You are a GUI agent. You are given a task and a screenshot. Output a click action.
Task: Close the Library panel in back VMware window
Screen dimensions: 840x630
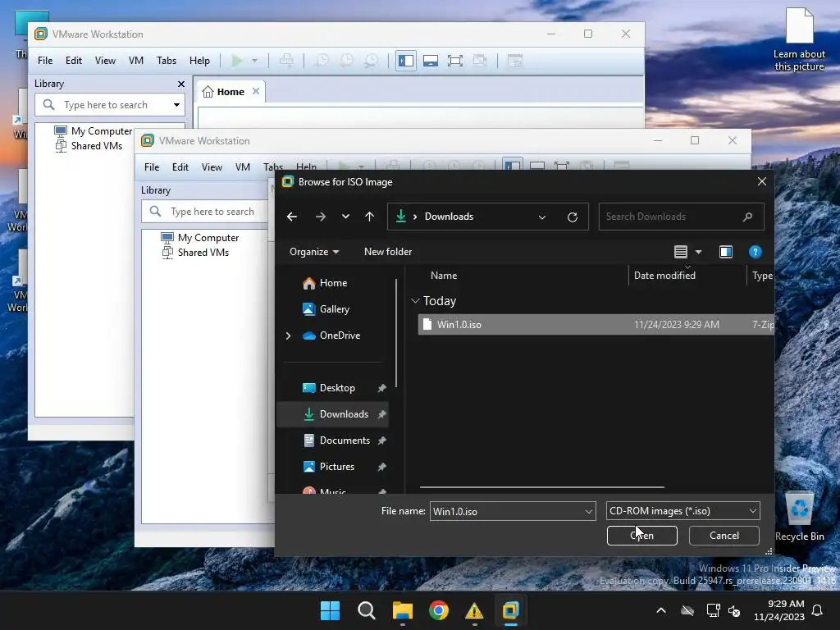[181, 84]
